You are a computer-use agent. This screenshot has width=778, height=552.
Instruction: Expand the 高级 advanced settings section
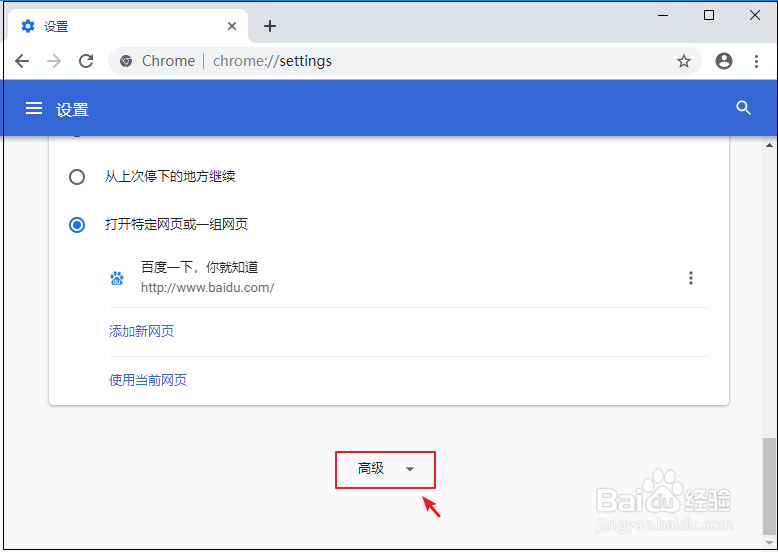[x=386, y=469]
